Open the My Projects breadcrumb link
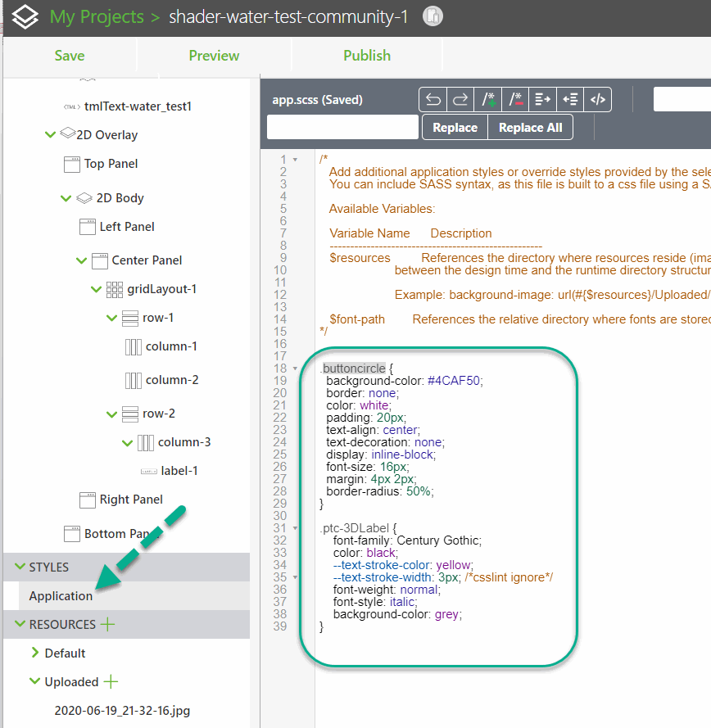The image size is (711, 728). (x=96, y=17)
